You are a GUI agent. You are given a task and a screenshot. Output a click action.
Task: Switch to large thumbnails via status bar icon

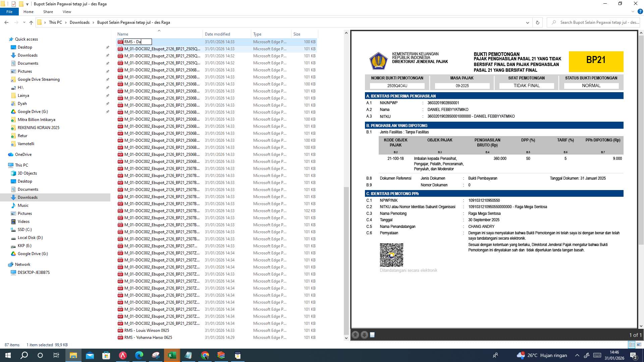[x=638, y=345]
